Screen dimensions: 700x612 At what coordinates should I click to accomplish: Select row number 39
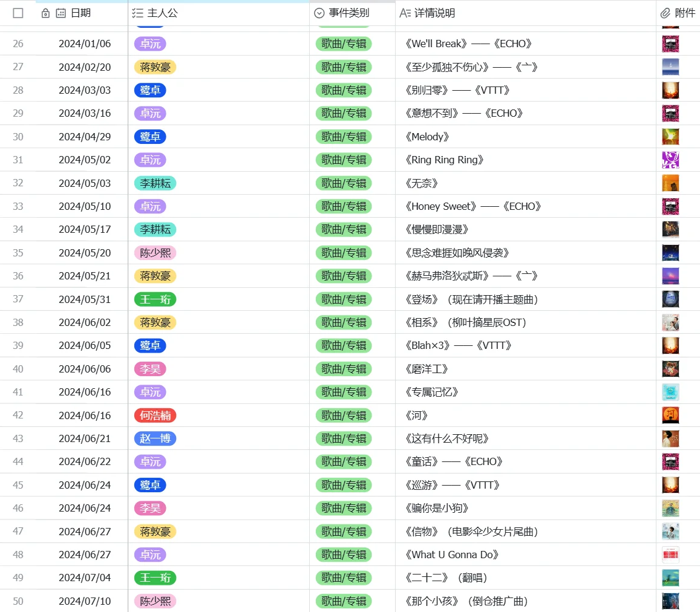18,345
